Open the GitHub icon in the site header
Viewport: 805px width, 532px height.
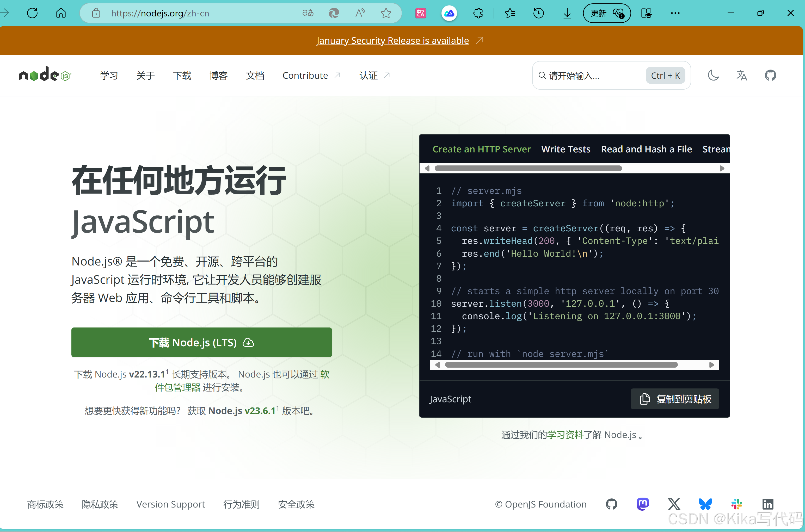tap(770, 75)
